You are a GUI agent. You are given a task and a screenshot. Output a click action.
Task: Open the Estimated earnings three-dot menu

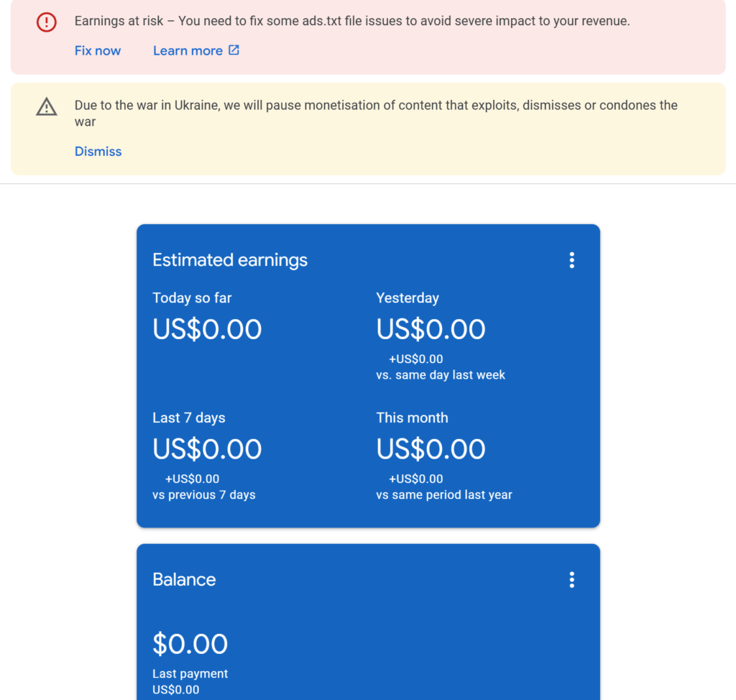(x=571, y=260)
